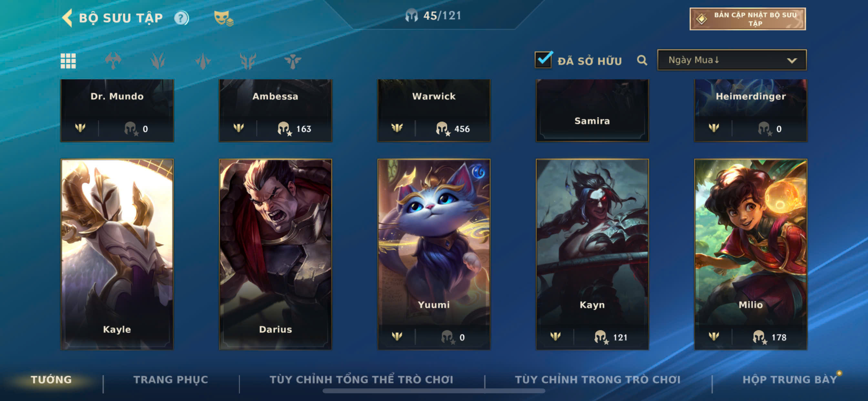Filter by the second role emblem icon

pyautogui.click(x=158, y=61)
